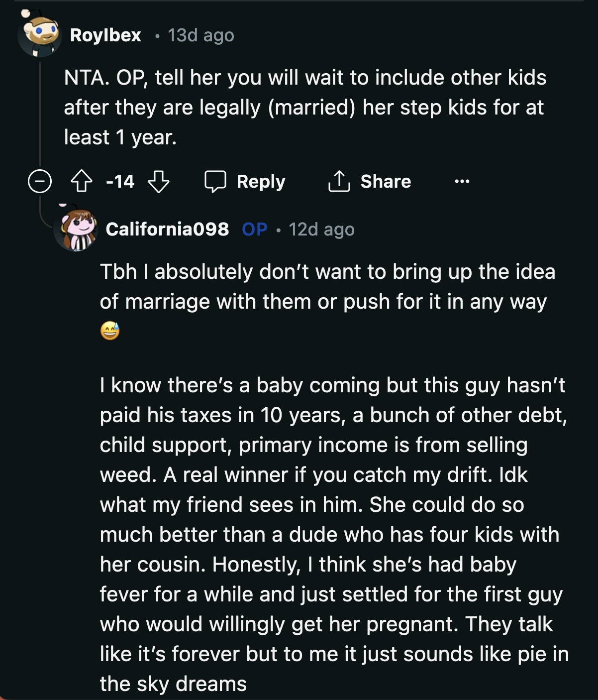
Task: Click the paragraph starting 'I know there's a baby'
Action: 333,534
